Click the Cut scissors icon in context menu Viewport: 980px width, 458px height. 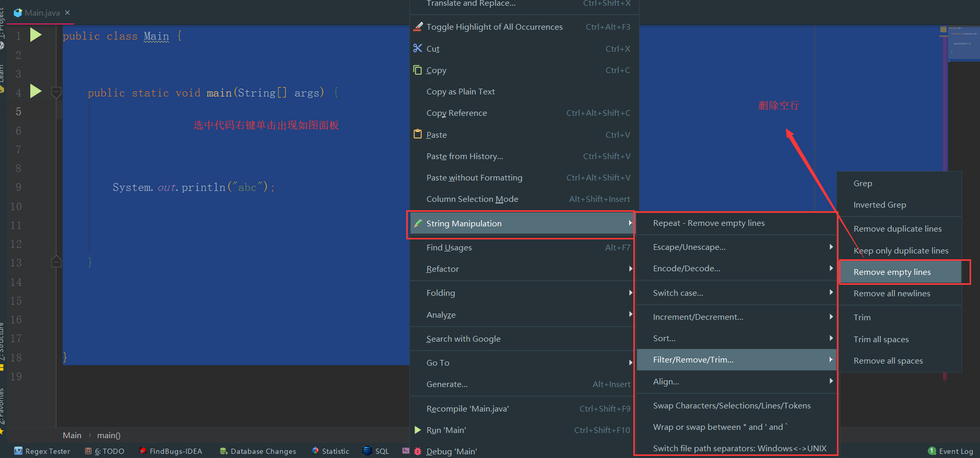pos(418,49)
